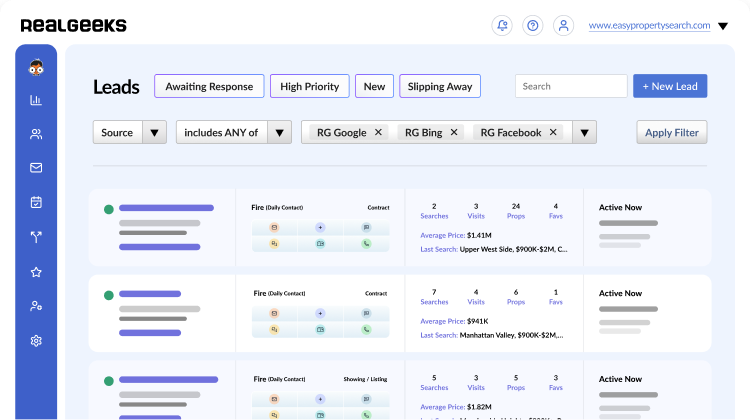
Task: Open the settings gear icon in sidebar
Action: pyautogui.click(x=36, y=341)
